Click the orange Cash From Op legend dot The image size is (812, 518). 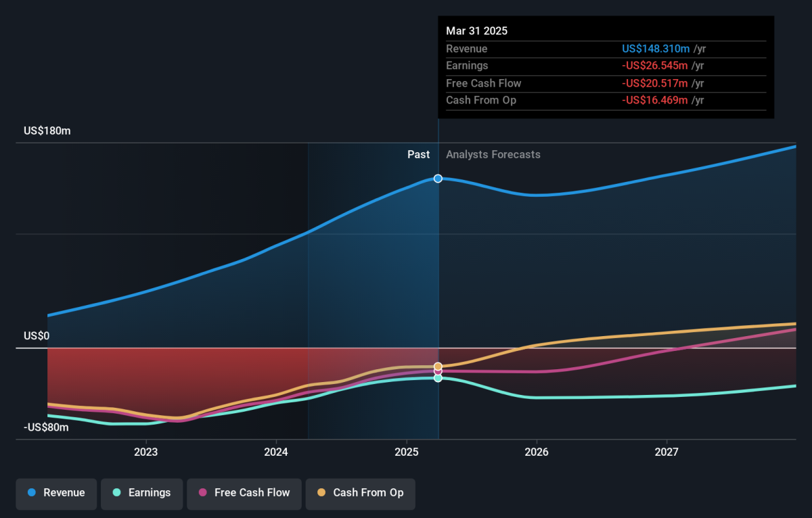point(321,493)
